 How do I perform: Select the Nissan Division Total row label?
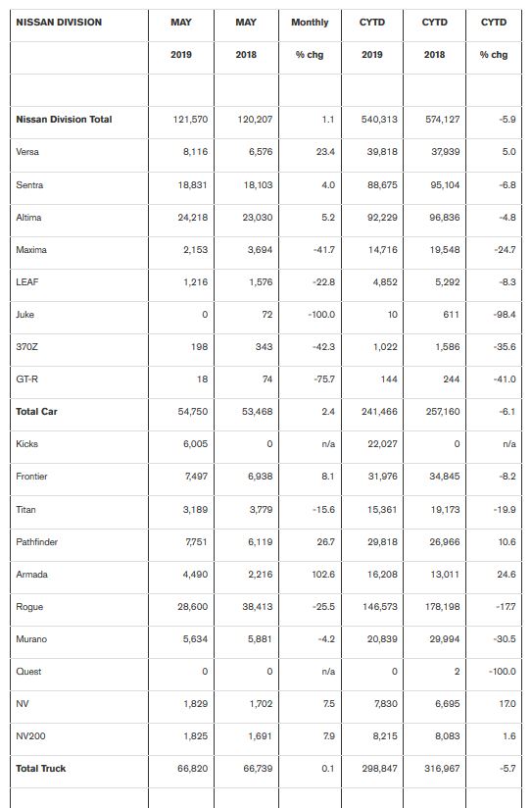click(64, 119)
